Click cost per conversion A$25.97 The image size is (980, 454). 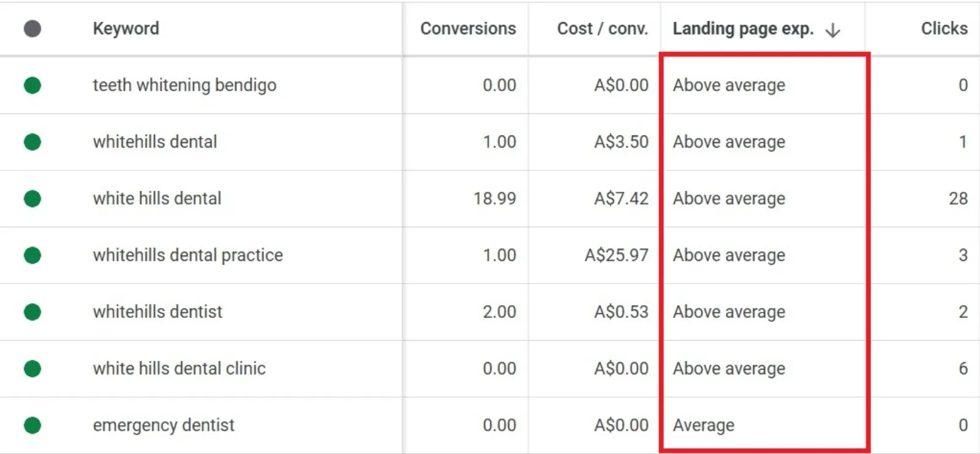[617, 255]
